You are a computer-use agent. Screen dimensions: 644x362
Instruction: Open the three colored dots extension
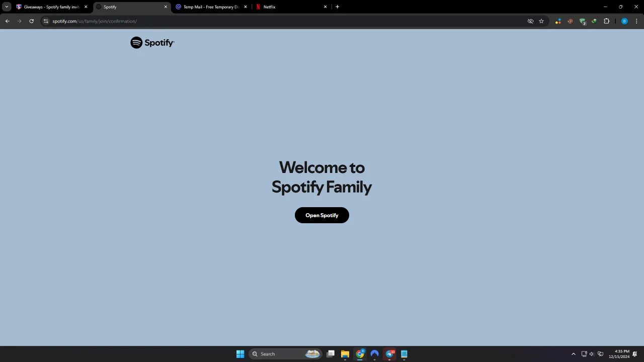click(558, 21)
